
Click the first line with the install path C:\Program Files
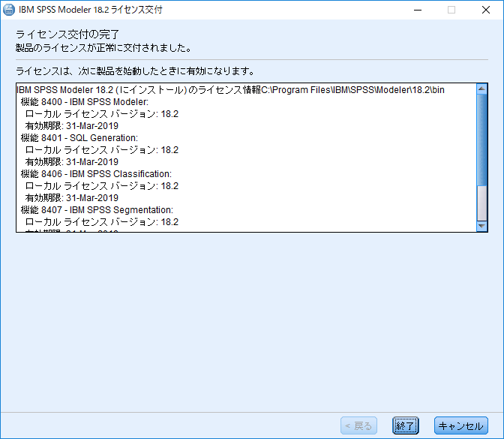point(230,90)
